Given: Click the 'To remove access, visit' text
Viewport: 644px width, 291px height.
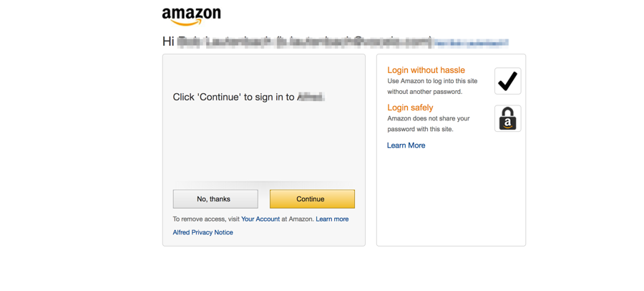Looking at the screenshot, I should click(x=206, y=219).
